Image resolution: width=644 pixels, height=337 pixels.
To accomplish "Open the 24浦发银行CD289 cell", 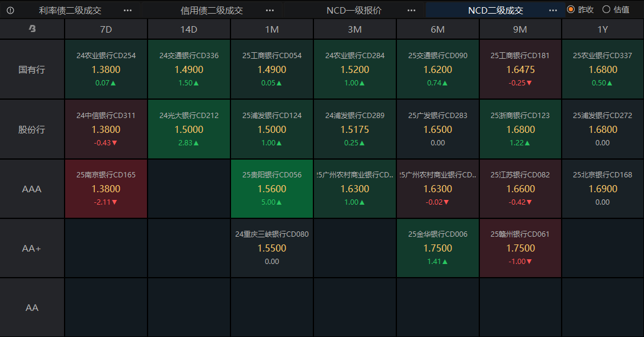I will [355, 129].
